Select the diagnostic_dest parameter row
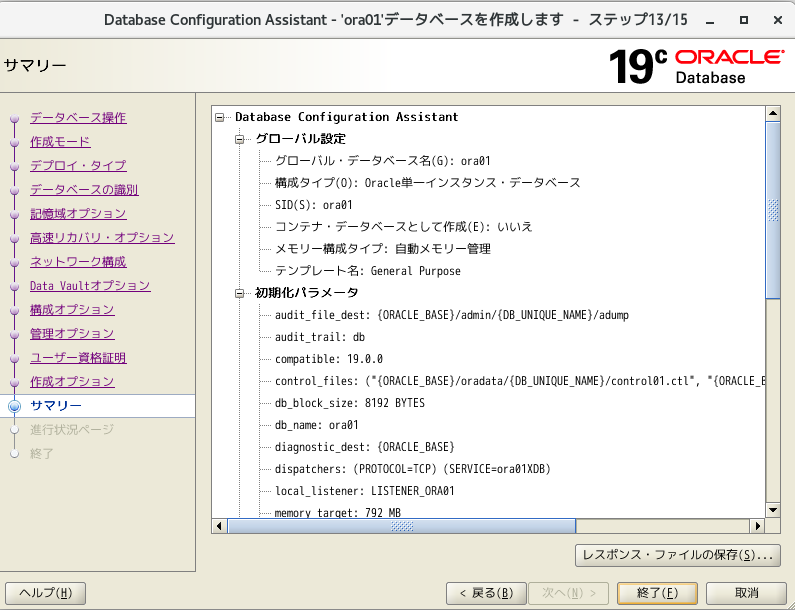Viewport: 795px width, 610px height. 365,447
